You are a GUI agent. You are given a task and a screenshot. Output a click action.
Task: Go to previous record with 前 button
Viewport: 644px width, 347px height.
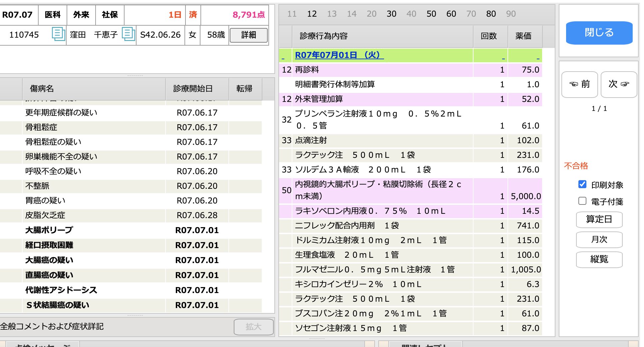[579, 84]
